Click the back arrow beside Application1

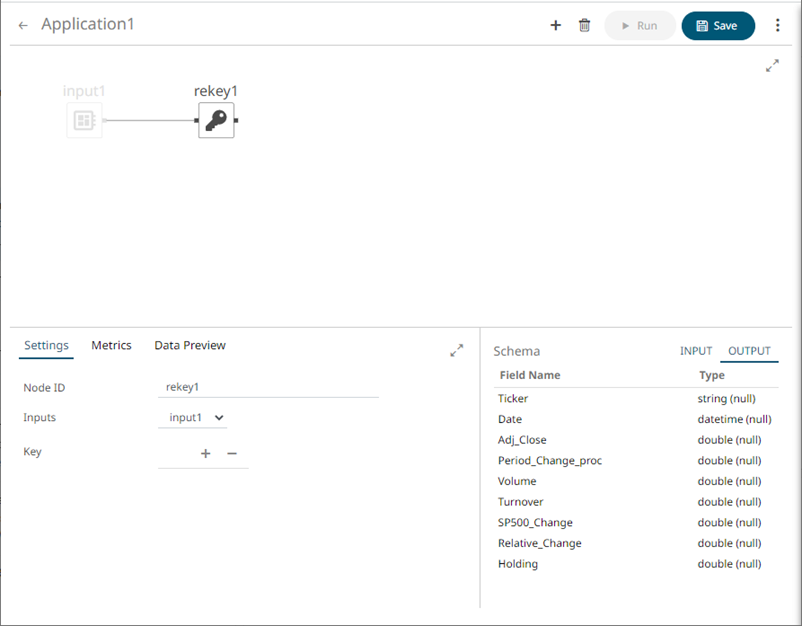click(x=23, y=25)
